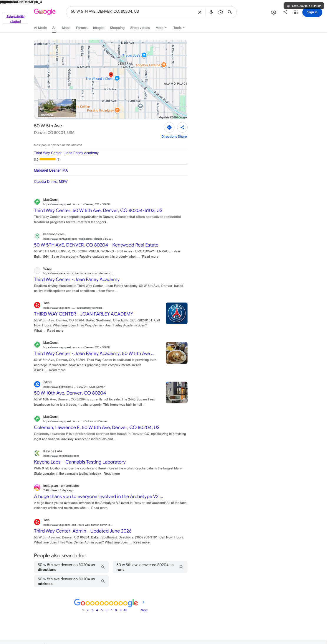Screen dimensions: 331x644
Task: Open the Google logo homepage
Action: click(45, 12)
